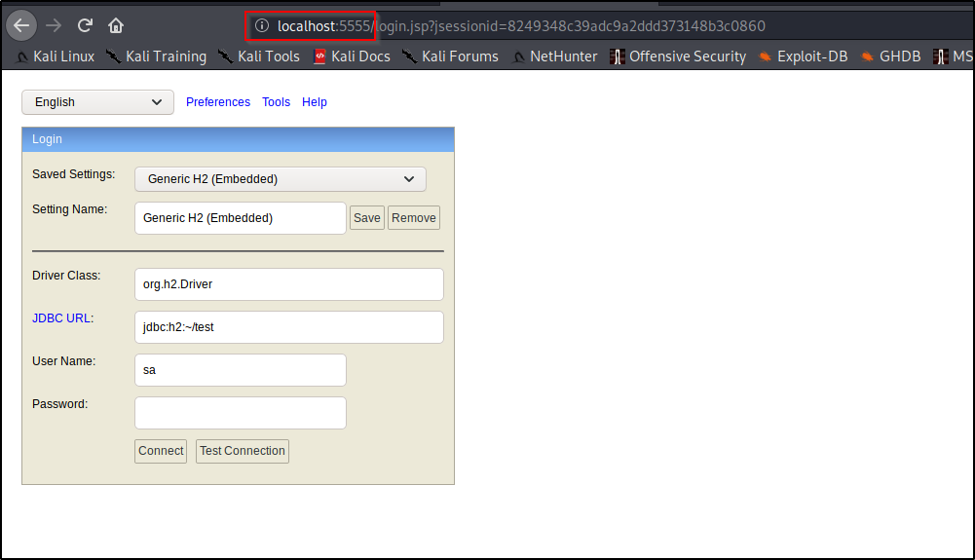Click the Test Connection button
This screenshot has height=560, width=975.
click(x=243, y=451)
